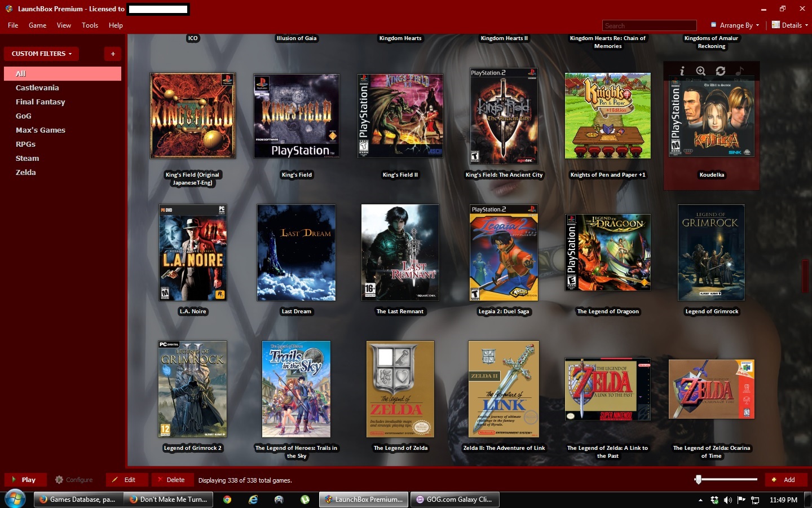The width and height of the screenshot is (812, 508).
Task: Show hidden tray icons arrow
Action: coord(700,500)
